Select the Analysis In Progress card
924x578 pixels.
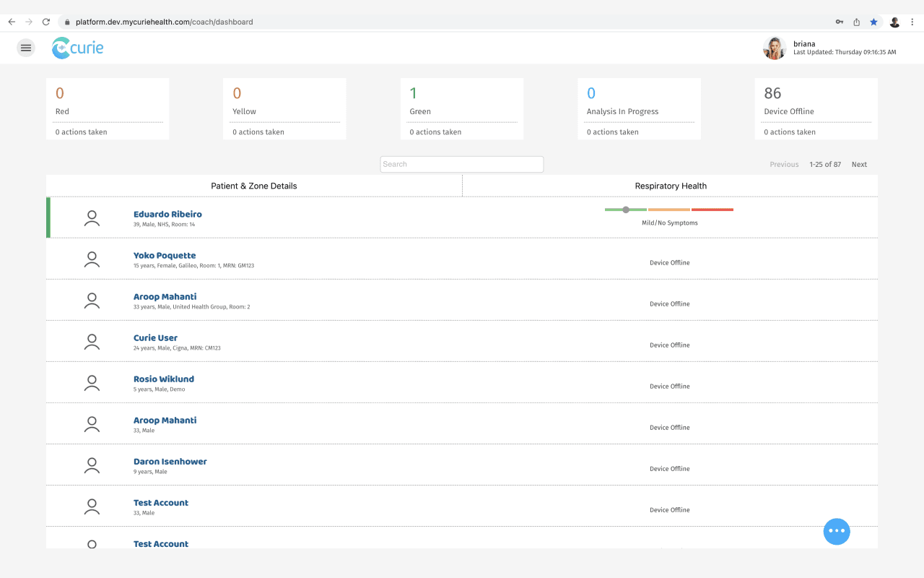(639, 109)
